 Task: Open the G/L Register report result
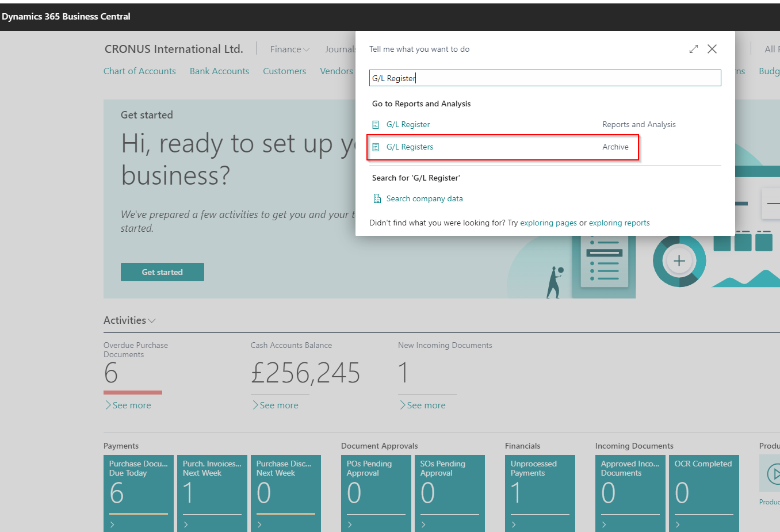408,124
